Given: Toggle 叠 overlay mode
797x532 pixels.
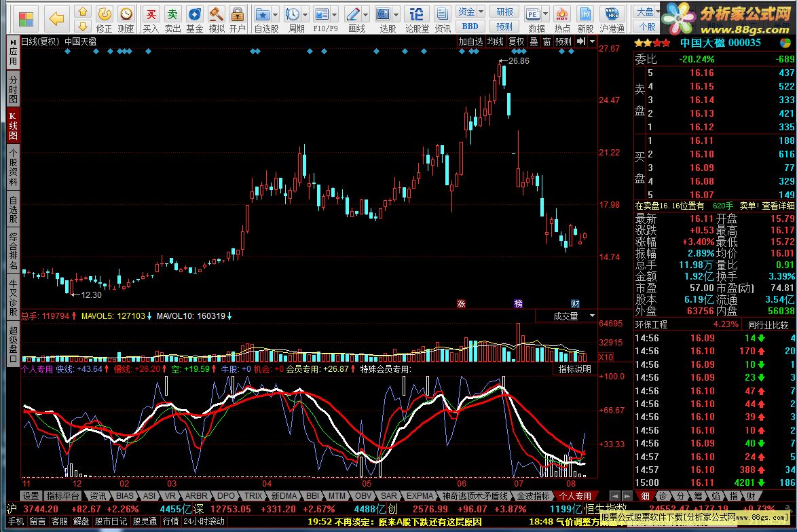Looking at the screenshot, I should tap(534, 41).
